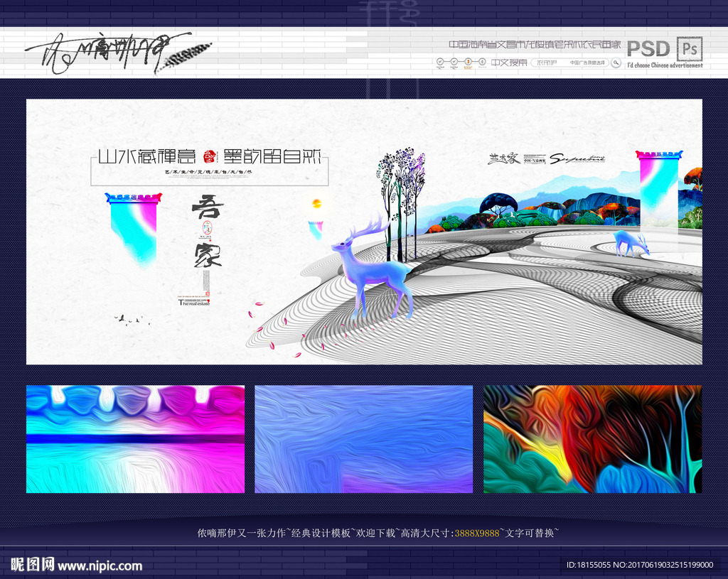Click the magnifier search icon

616,63
